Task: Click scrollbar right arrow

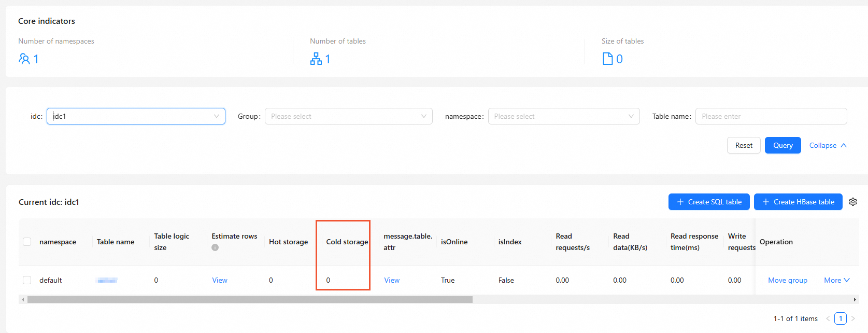Action: point(855,299)
